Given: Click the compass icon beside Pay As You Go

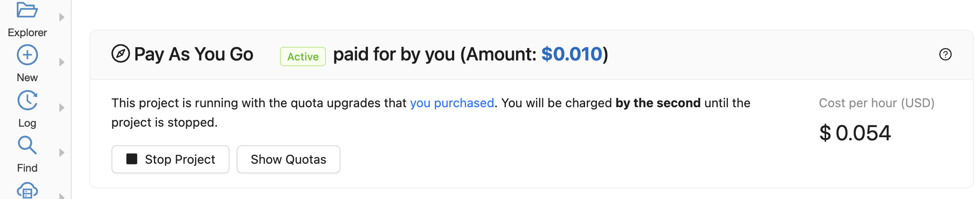Looking at the screenshot, I should (120, 54).
